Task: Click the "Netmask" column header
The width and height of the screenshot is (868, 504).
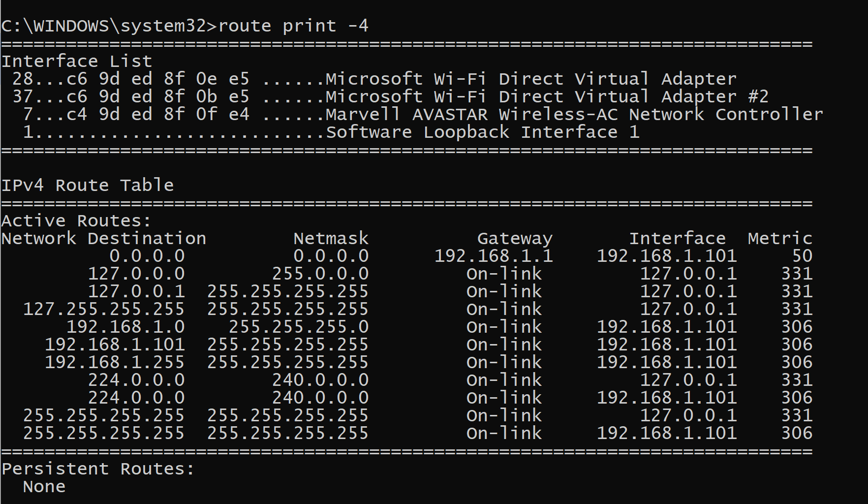Action: pos(331,239)
